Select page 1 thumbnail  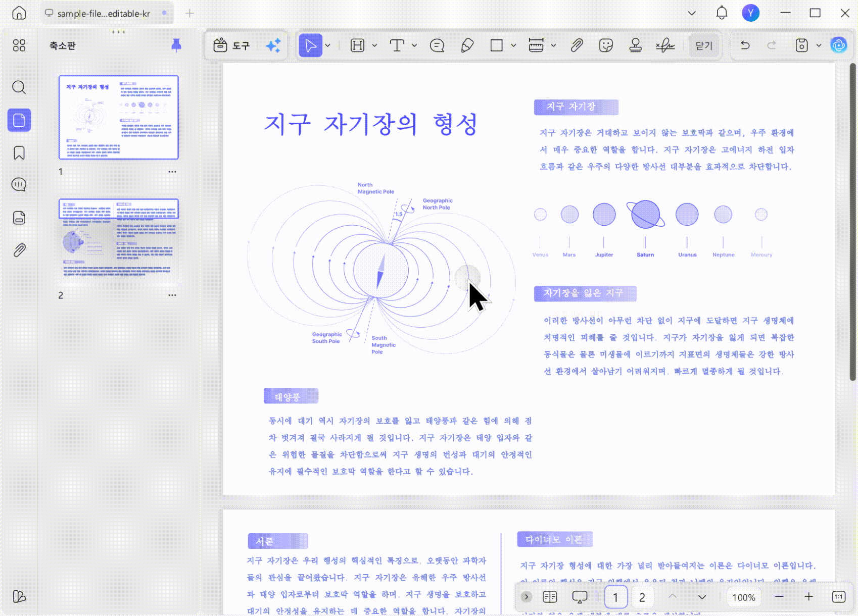click(x=119, y=117)
